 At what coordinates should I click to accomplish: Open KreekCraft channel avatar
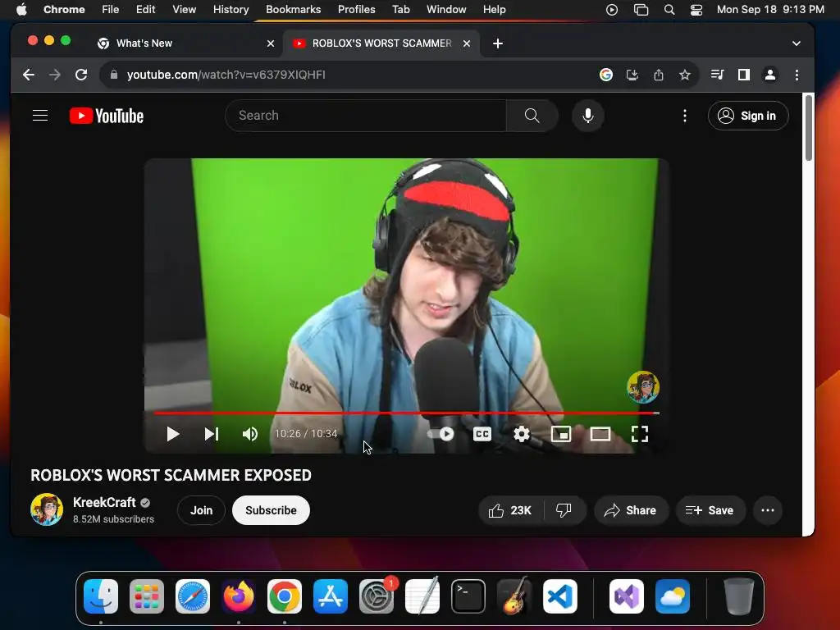pos(47,509)
